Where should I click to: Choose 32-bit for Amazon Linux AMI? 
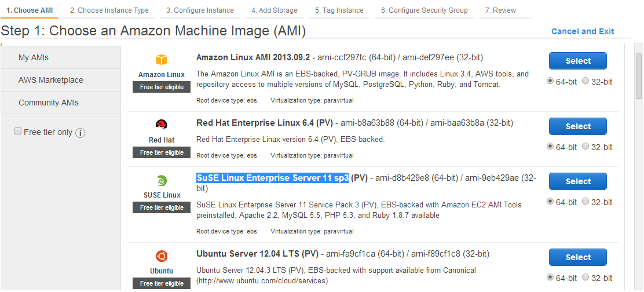[x=586, y=81]
